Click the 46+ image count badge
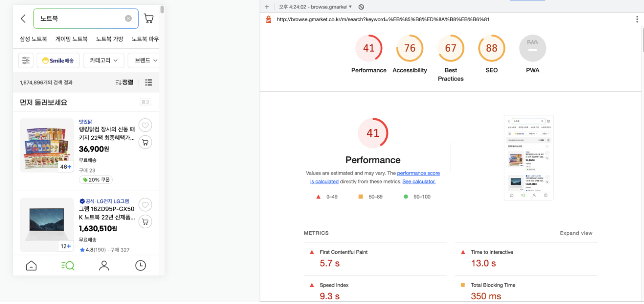Screen dimensions: 644x304 (x=66, y=167)
